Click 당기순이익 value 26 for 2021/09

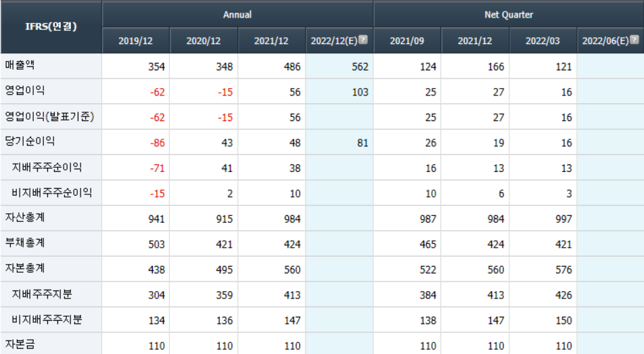tap(430, 143)
